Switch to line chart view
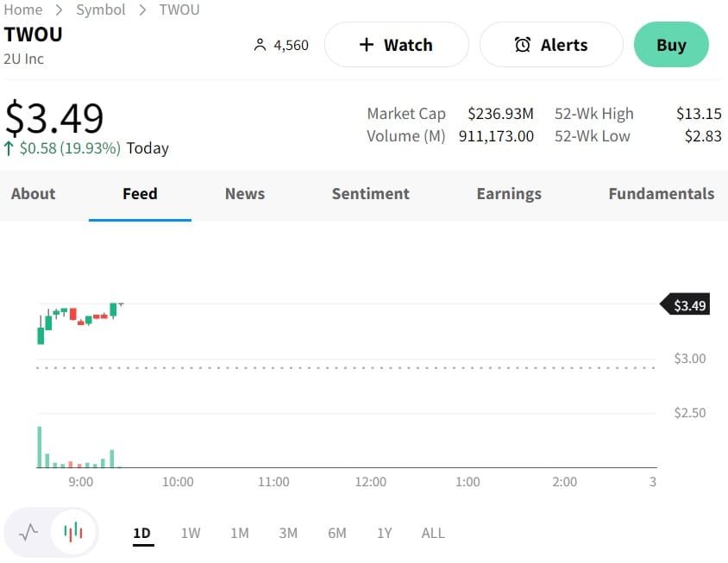Screen dimensions: 728x563 click(x=28, y=532)
